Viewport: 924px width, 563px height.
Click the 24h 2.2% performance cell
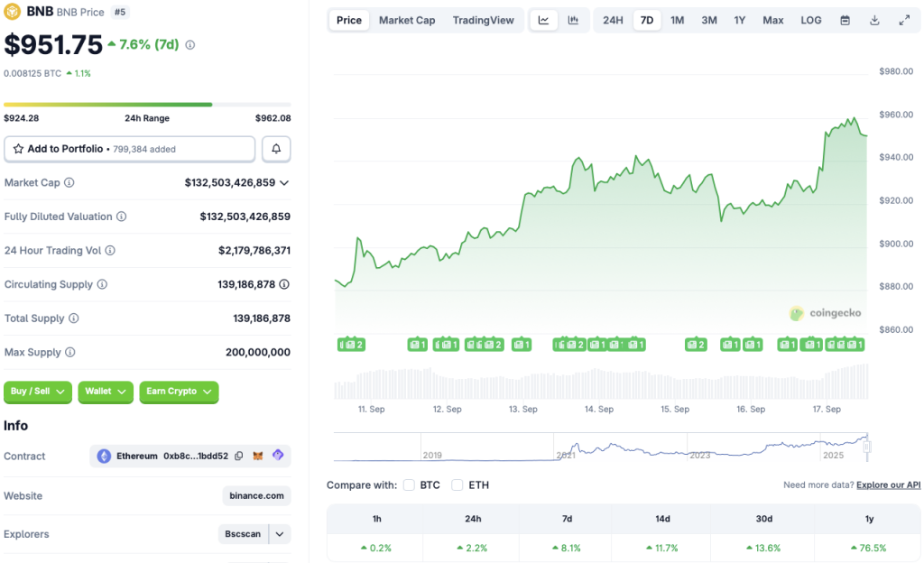pyautogui.click(x=472, y=548)
